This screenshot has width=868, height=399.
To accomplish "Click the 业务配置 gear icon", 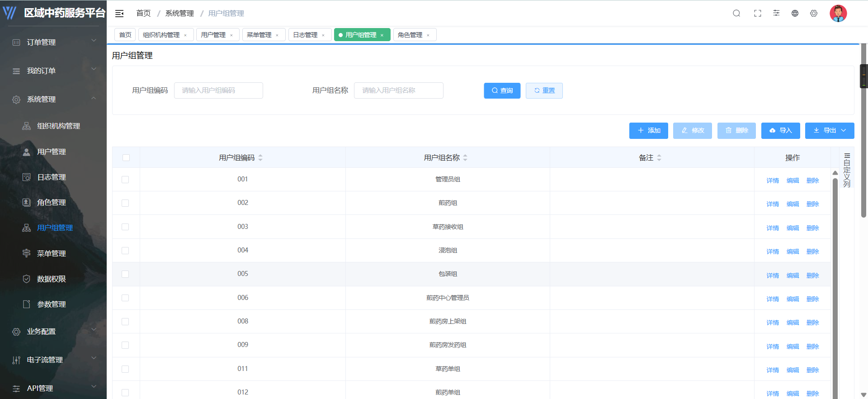I will click(x=16, y=332).
